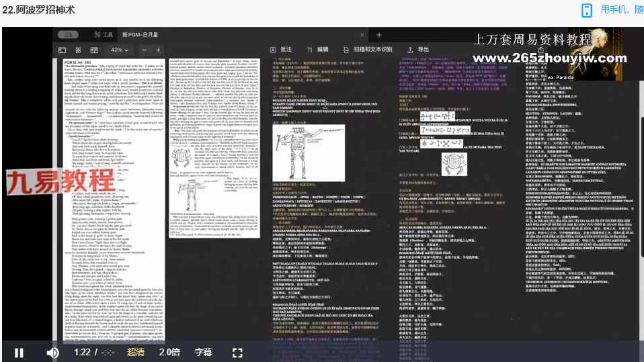Viewport: 644px width, 362px height.
Task: Open the 2.0倍 playback speed menu
Action: point(169,352)
